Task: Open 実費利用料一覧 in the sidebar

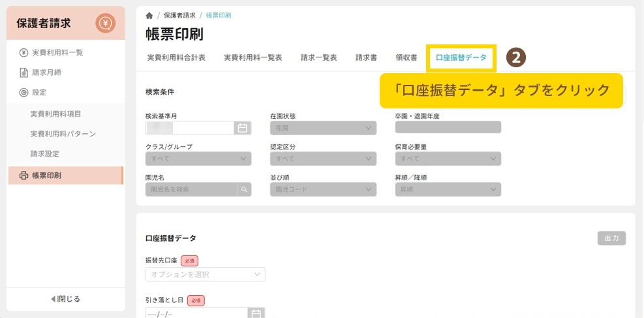Action: (57, 52)
